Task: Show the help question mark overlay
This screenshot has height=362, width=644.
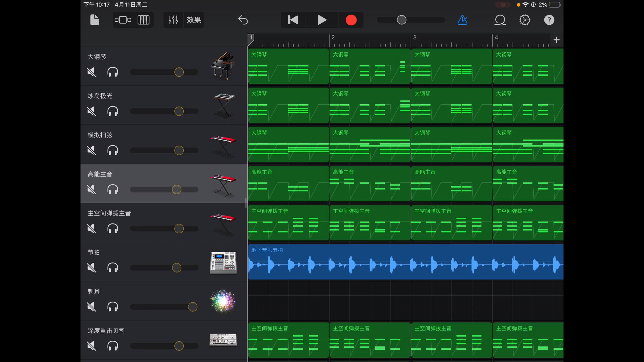Action: (549, 20)
